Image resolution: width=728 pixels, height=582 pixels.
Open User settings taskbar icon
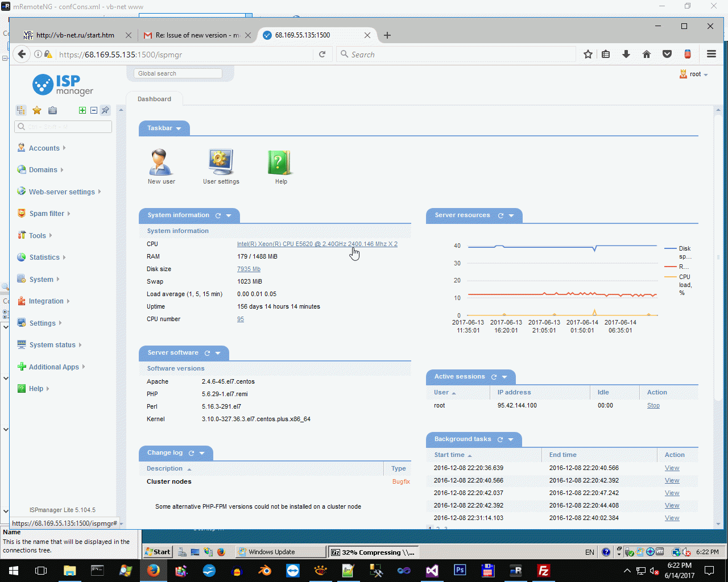pos(221,163)
